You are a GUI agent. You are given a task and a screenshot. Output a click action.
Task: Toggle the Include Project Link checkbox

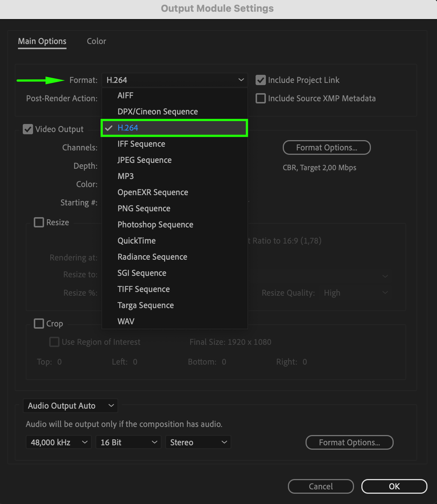(x=261, y=80)
